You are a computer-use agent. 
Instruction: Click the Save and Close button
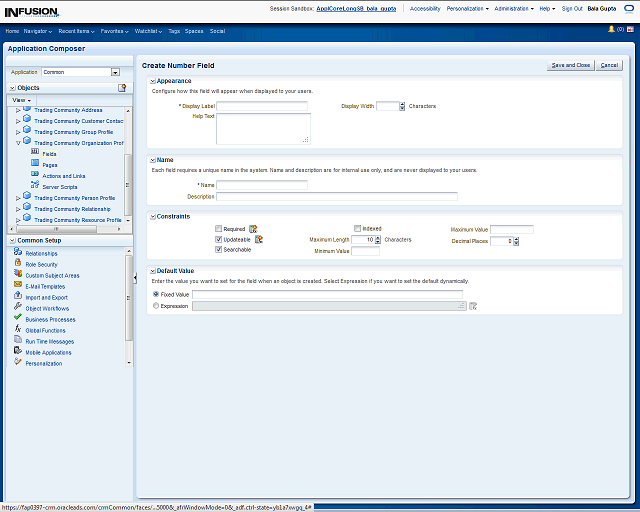pos(570,65)
